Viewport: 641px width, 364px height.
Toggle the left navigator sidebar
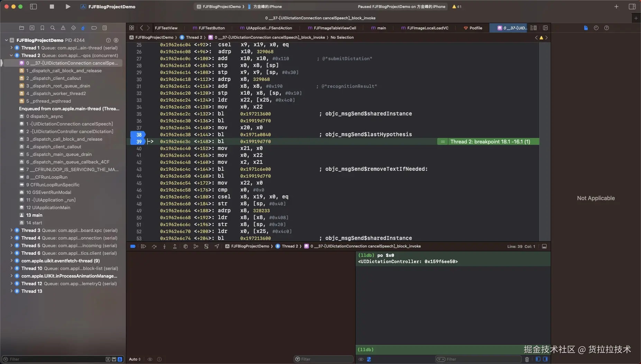click(x=34, y=7)
